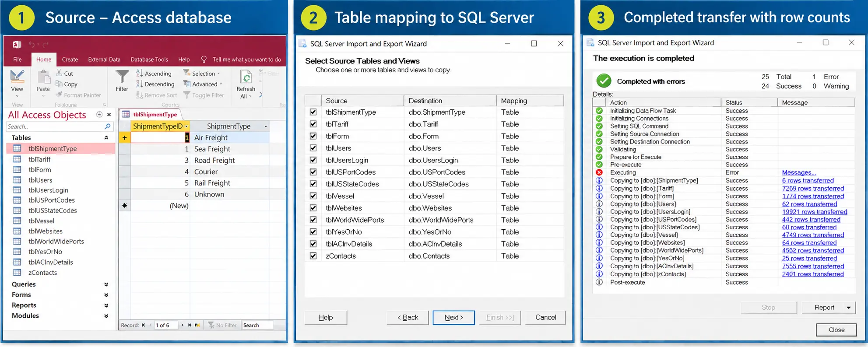
Task: Toggle the tblYesOrNo checkbox
Action: (313, 231)
